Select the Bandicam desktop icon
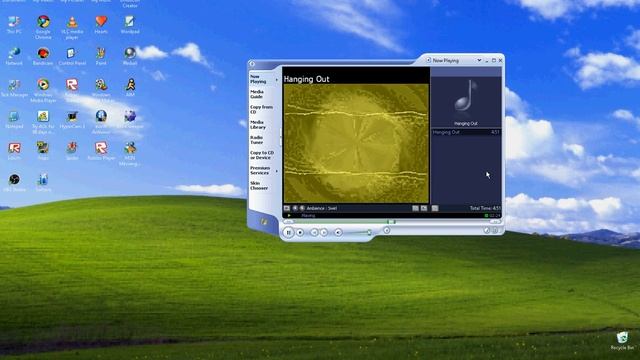This screenshot has width=640, height=360. point(43,56)
